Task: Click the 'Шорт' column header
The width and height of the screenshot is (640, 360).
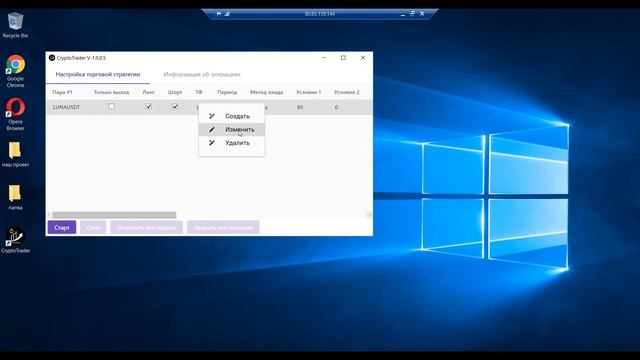Action: (175, 92)
